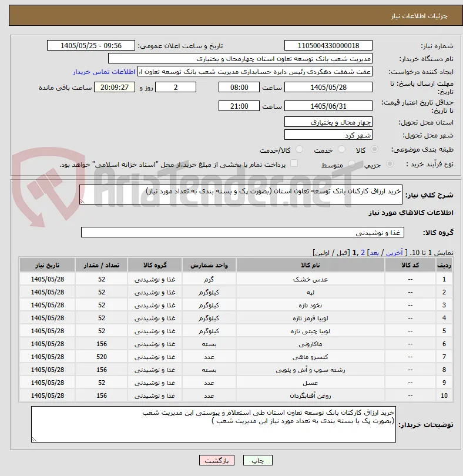
Task: Click the ایجاد کننده درخواست field
Action: click(255, 72)
